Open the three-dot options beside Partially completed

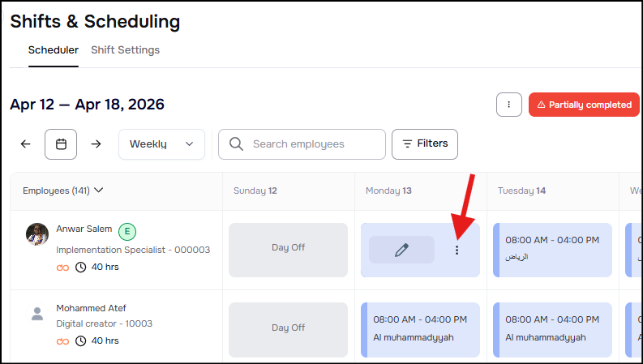[x=508, y=105]
